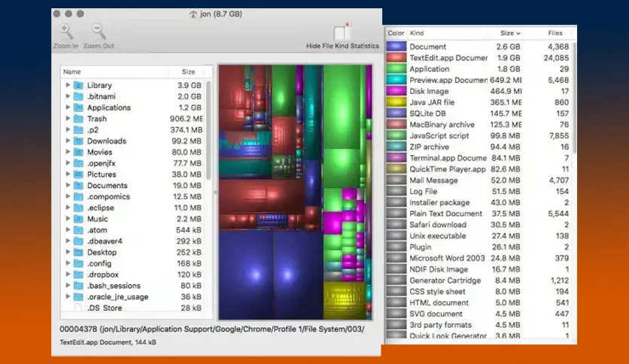Select the Installer package kind row

pos(479,202)
